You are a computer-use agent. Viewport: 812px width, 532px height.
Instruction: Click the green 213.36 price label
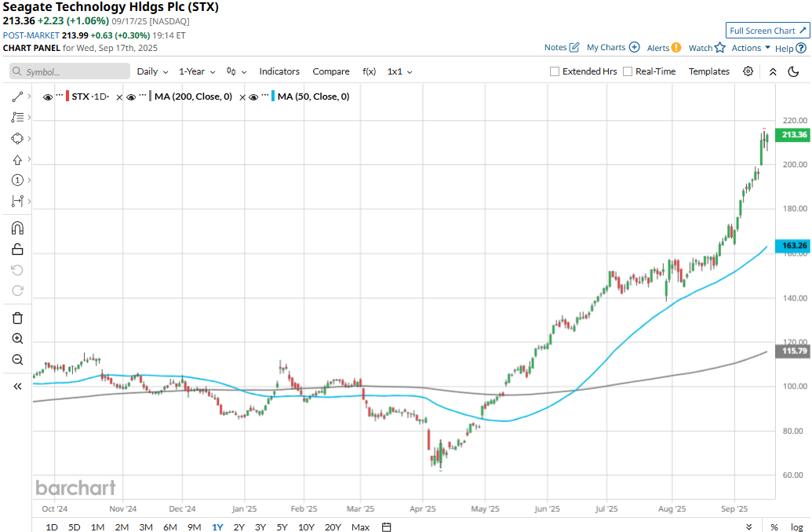tap(792, 135)
